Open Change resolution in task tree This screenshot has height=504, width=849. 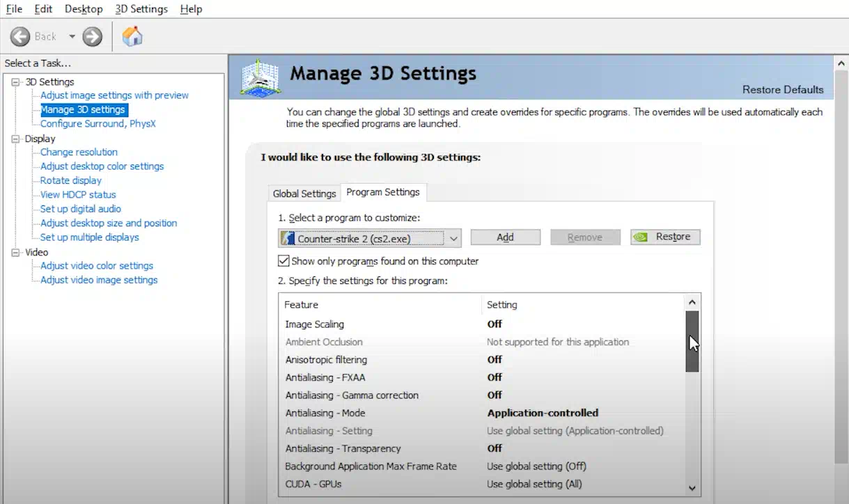pyautogui.click(x=79, y=152)
